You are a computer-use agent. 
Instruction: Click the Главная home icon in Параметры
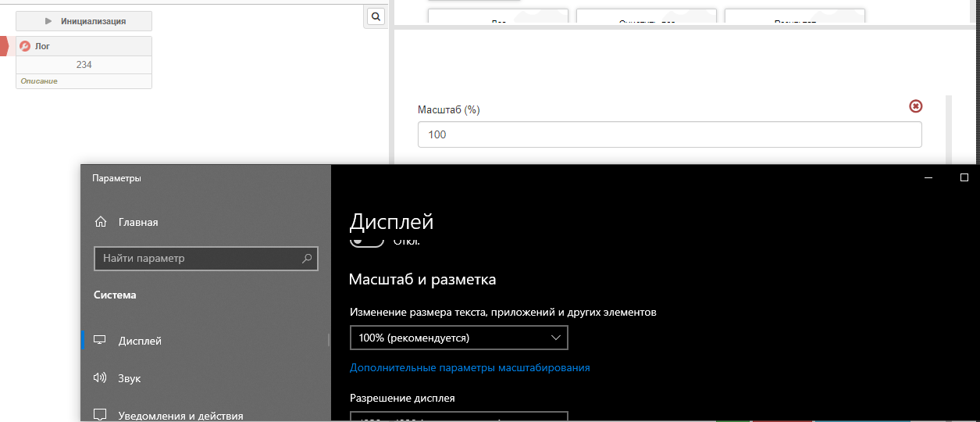tap(100, 222)
